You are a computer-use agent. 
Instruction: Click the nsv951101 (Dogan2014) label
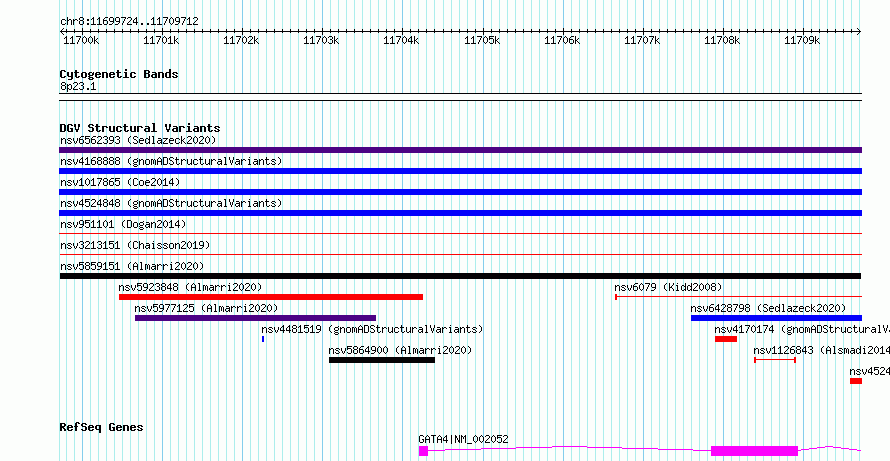click(123, 224)
